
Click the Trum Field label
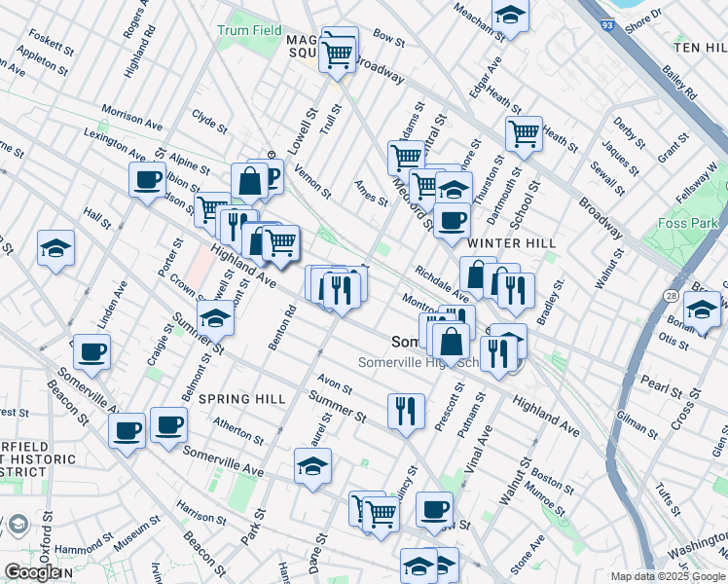[x=249, y=31]
